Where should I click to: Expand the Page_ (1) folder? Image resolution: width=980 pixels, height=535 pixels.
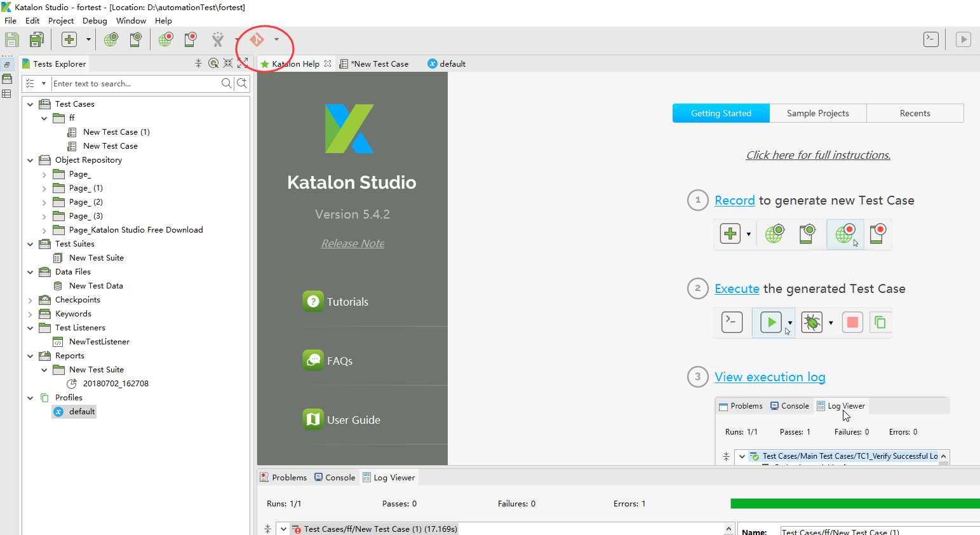[44, 188]
